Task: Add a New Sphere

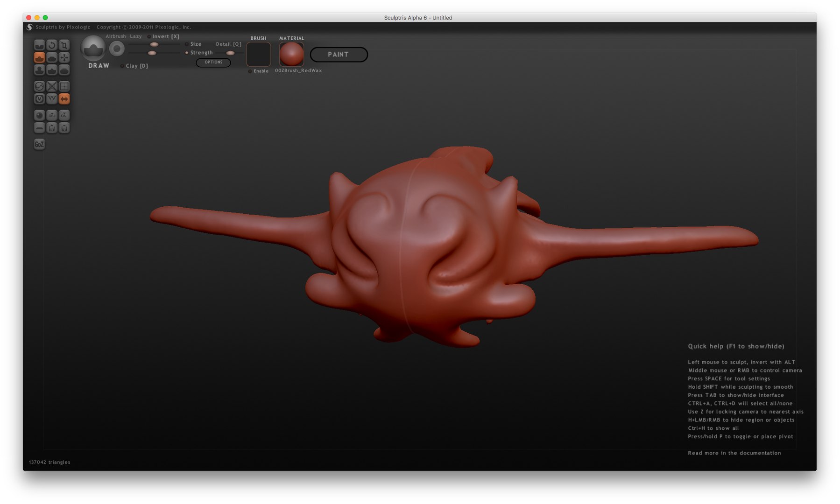Action: point(39,115)
